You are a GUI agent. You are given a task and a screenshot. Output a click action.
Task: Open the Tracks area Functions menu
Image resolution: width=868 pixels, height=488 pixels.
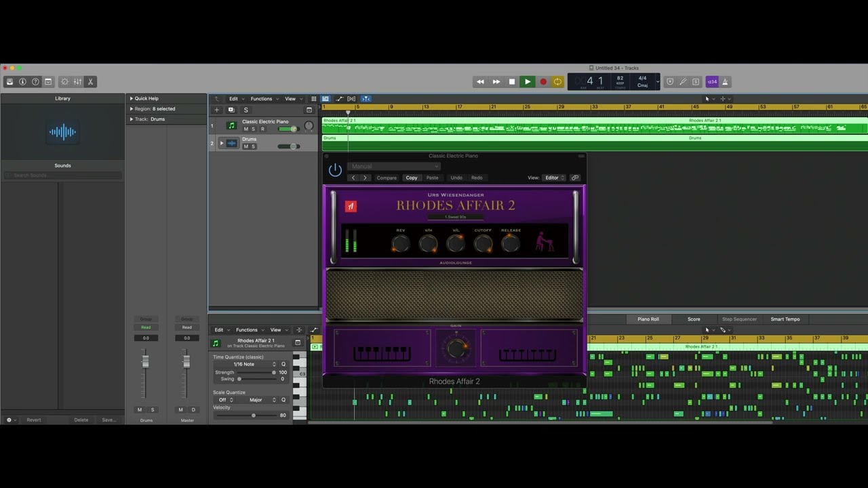pyautogui.click(x=263, y=99)
